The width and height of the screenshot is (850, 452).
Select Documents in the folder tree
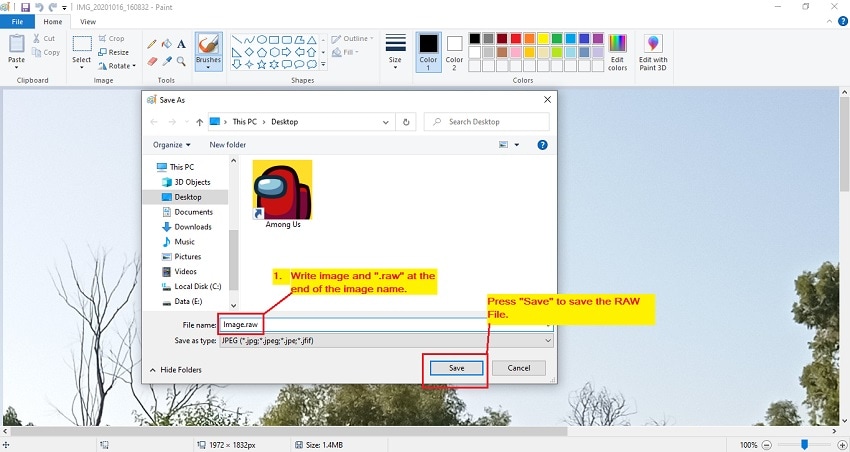[188, 212]
